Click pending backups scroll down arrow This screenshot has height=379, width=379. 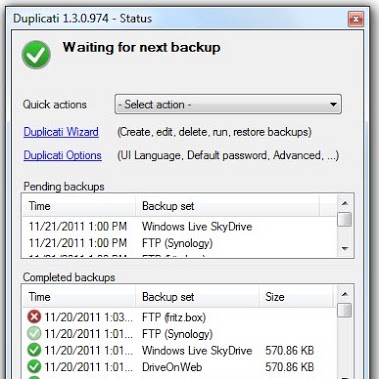pos(345,249)
